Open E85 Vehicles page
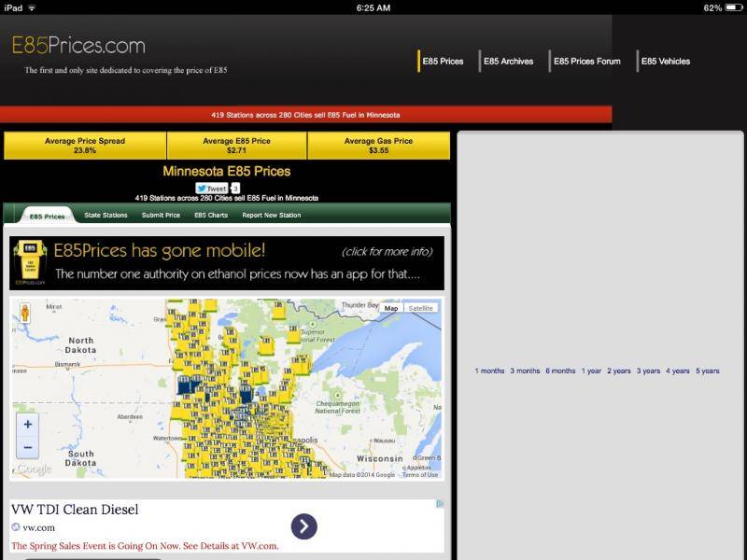 click(x=665, y=62)
